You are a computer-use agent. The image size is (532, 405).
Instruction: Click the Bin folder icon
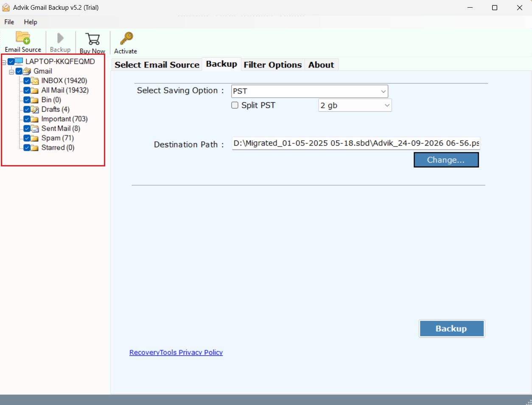tap(34, 100)
